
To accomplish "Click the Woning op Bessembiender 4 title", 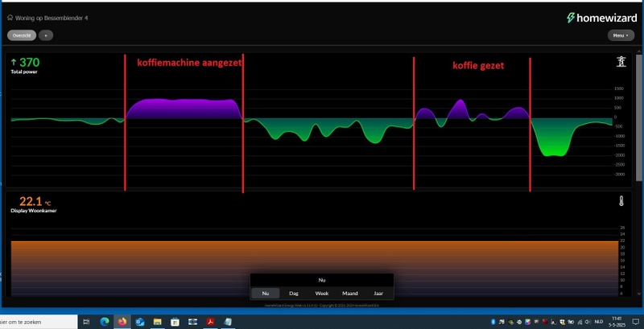I will click(x=52, y=18).
